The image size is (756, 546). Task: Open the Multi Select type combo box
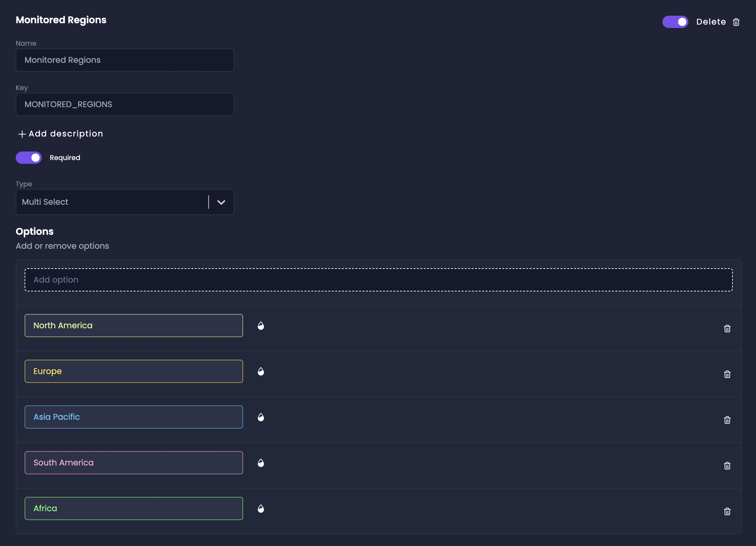113,202
